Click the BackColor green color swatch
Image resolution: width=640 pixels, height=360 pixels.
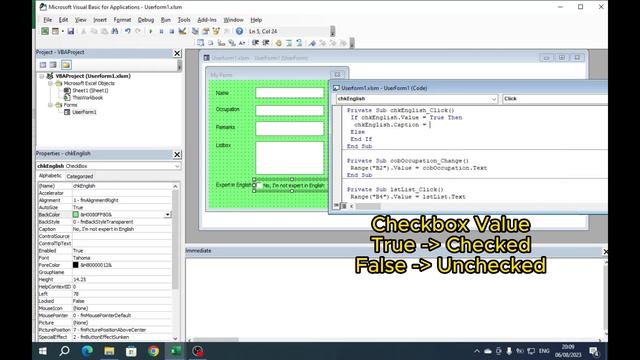(76, 215)
